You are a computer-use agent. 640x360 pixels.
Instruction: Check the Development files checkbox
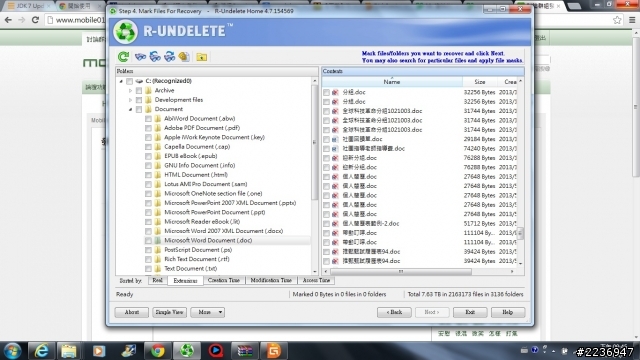coord(139,100)
